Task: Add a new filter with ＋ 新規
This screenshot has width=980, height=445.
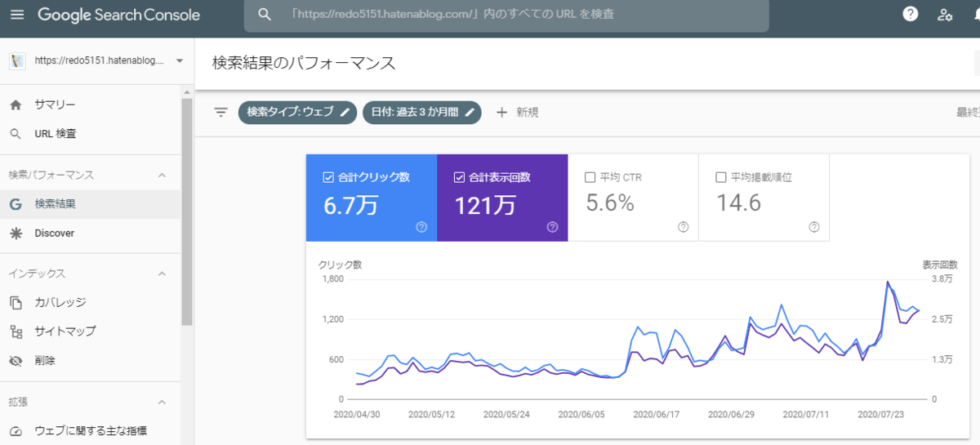Action: (517, 113)
